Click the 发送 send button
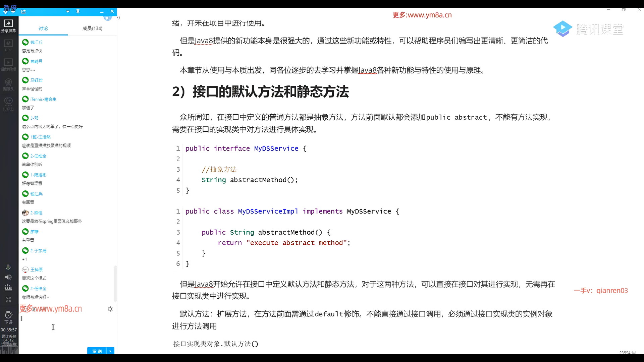The image size is (644, 362). pyautogui.click(x=97, y=351)
